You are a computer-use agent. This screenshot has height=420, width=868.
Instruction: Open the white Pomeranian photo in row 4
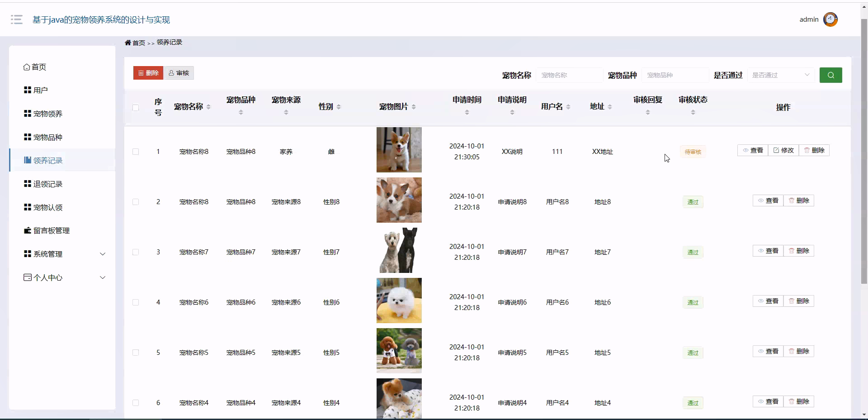tap(399, 301)
